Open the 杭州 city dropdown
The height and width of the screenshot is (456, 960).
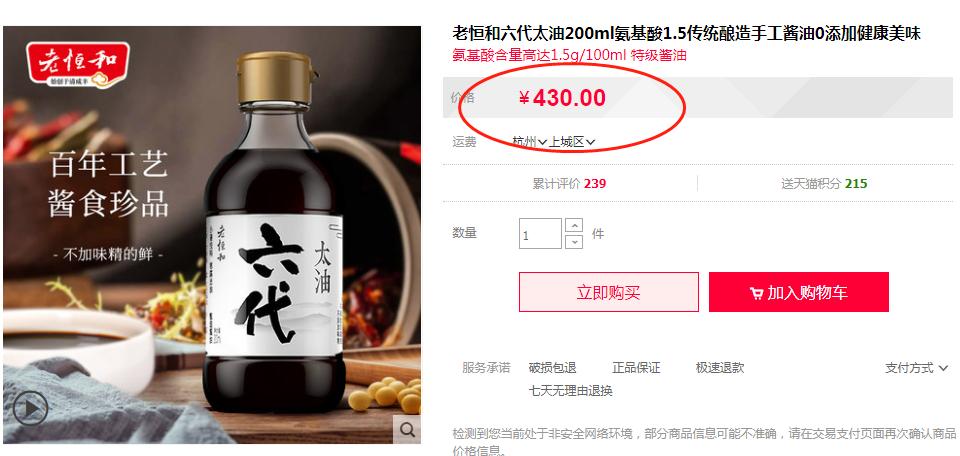tap(530, 142)
